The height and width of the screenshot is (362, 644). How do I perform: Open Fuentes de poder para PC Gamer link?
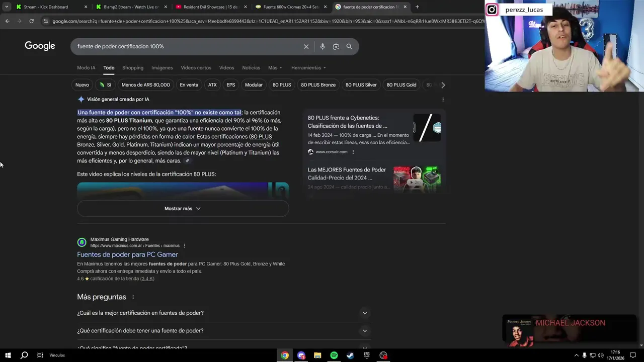[x=127, y=255]
